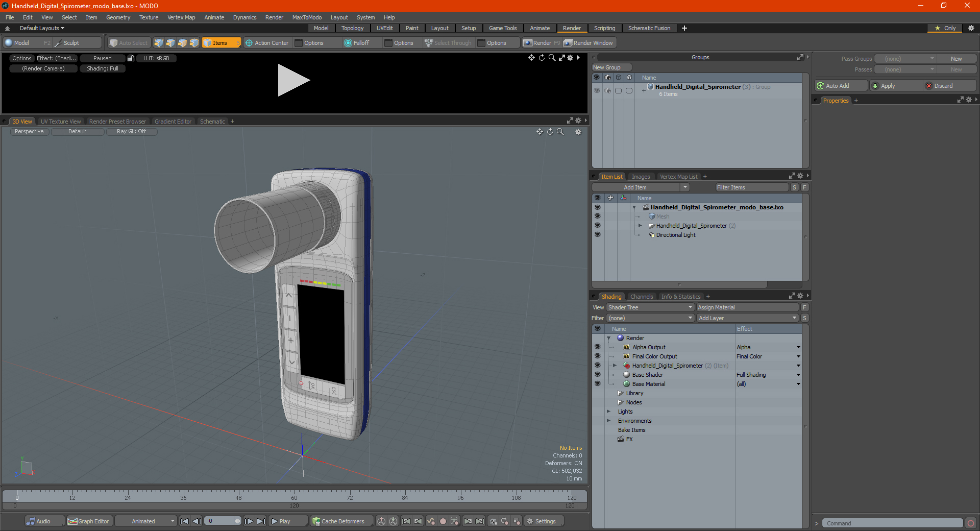The image size is (980, 531).
Task: Toggle visibility of scene file item
Action: (x=597, y=207)
